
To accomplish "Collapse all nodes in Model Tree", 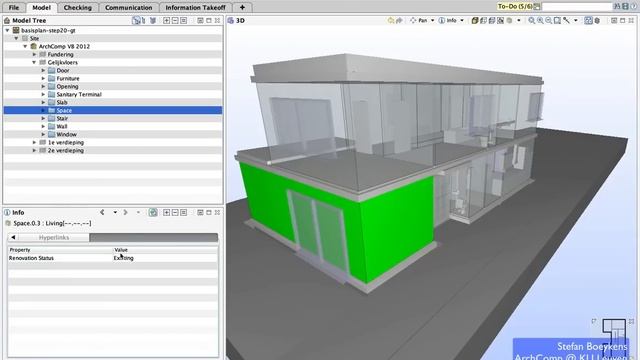I will (175, 20).
